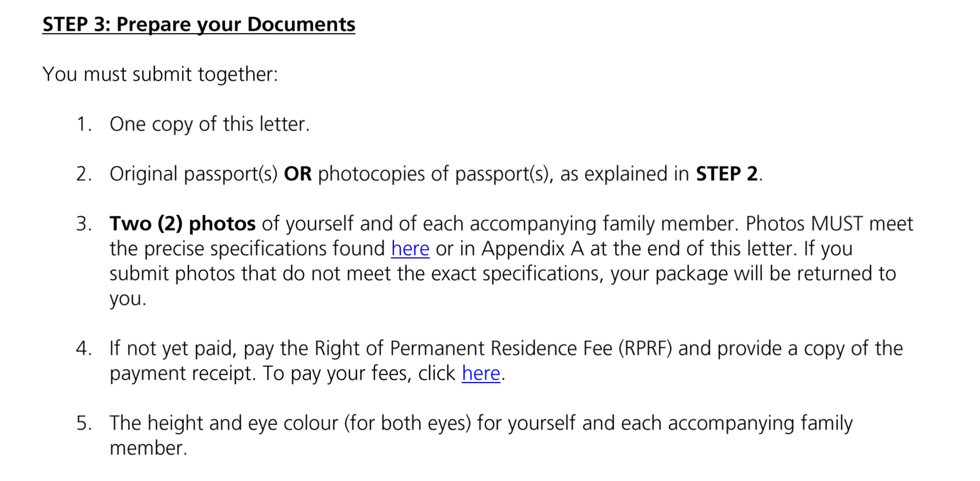980x481 pixels.
Task: Click the 'STEP 3: Prepare your Documents' heading
Action: [199, 25]
